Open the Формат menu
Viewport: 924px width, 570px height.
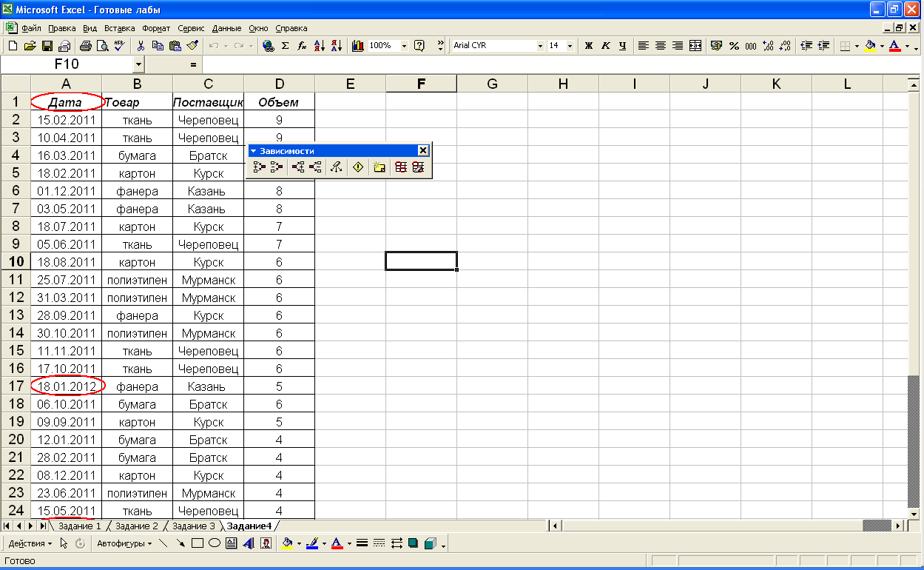pos(156,28)
